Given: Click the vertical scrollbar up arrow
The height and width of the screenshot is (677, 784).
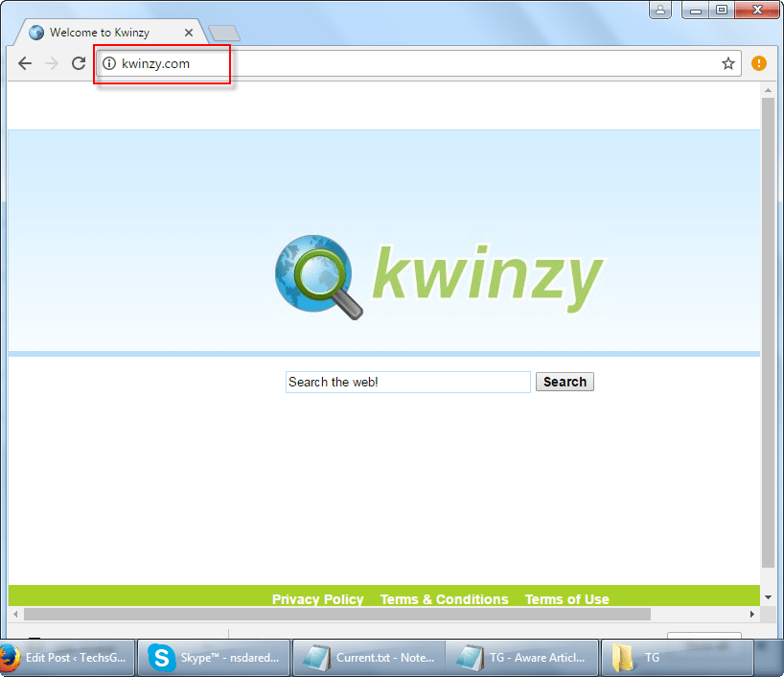Looking at the screenshot, I should pos(768,90).
